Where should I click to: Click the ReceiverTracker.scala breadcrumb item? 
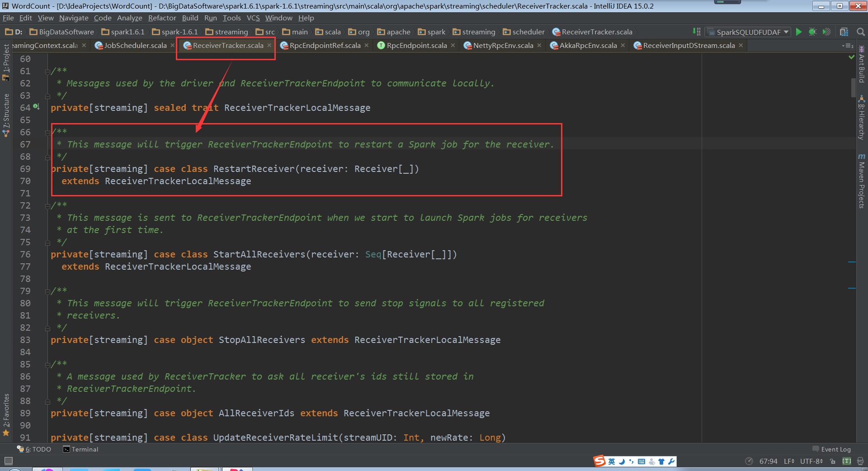click(x=592, y=32)
